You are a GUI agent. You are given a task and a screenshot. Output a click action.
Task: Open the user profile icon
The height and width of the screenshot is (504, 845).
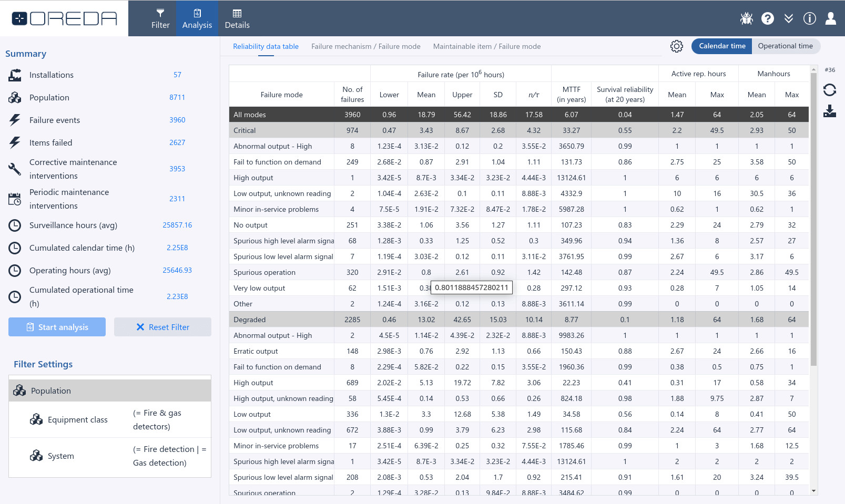(x=830, y=18)
